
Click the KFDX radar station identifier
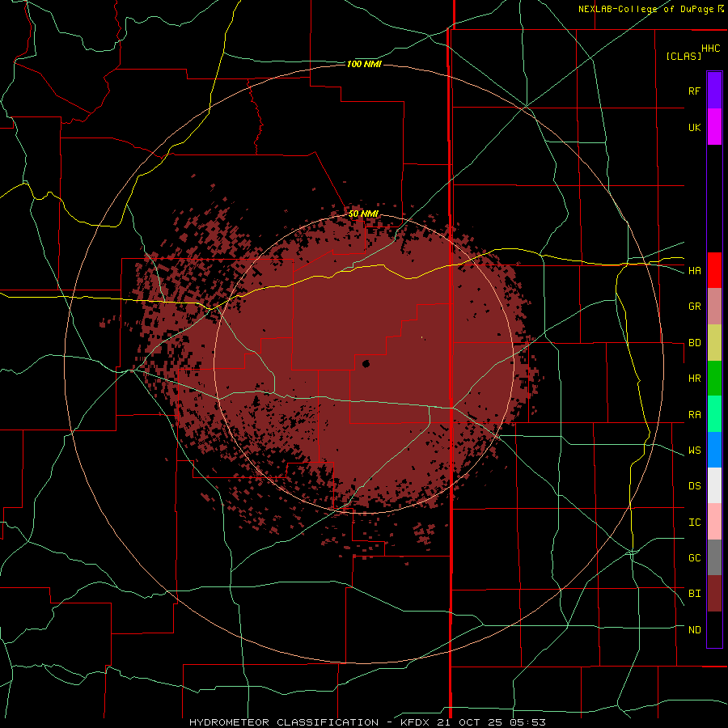416,722
